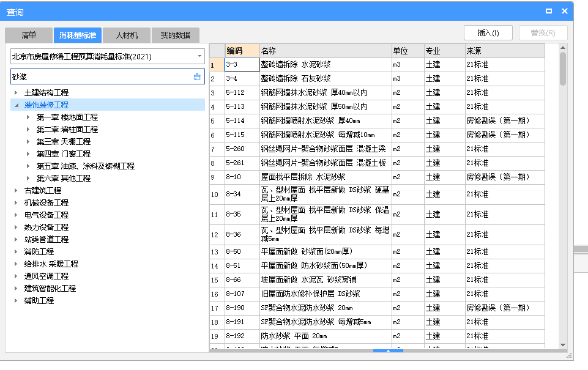Collapse the 装饰装修工程 tree node

16,105
